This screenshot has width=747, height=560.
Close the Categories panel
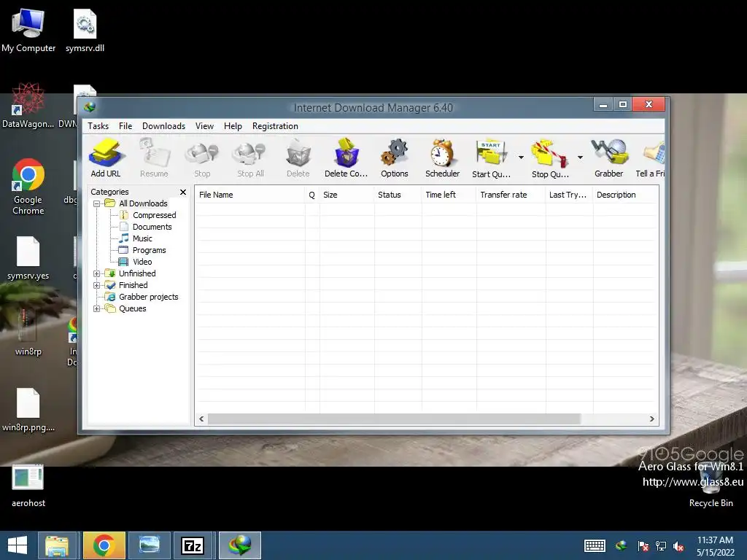tap(183, 192)
